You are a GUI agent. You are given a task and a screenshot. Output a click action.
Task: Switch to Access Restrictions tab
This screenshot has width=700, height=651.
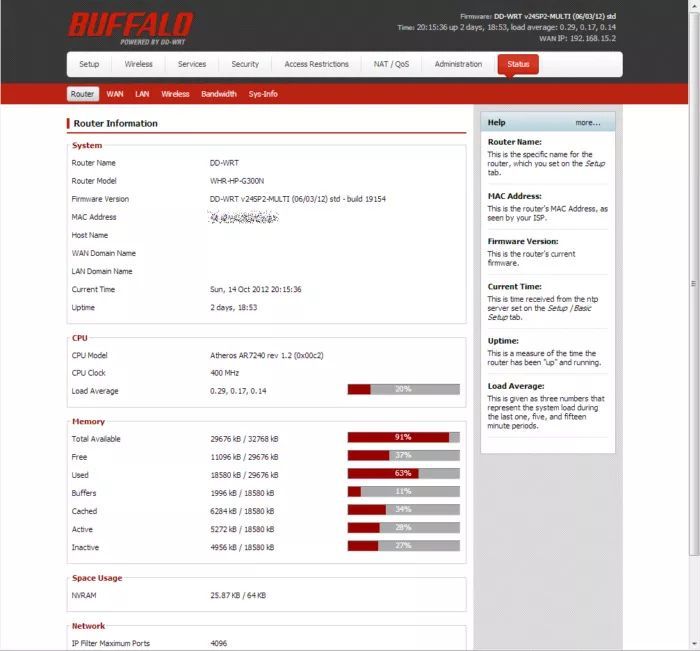[317, 64]
